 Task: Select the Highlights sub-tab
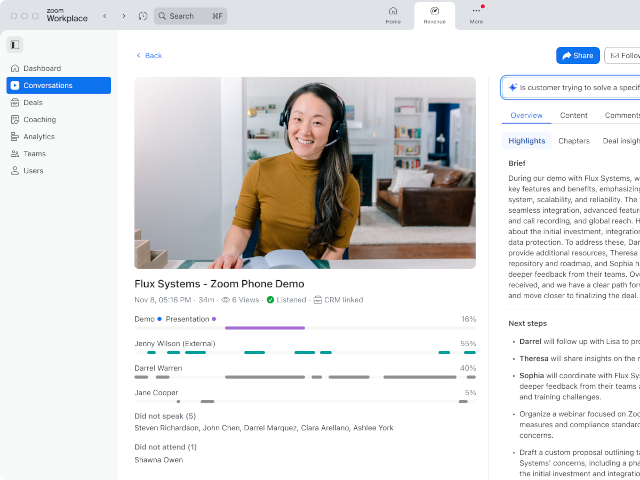coord(527,141)
